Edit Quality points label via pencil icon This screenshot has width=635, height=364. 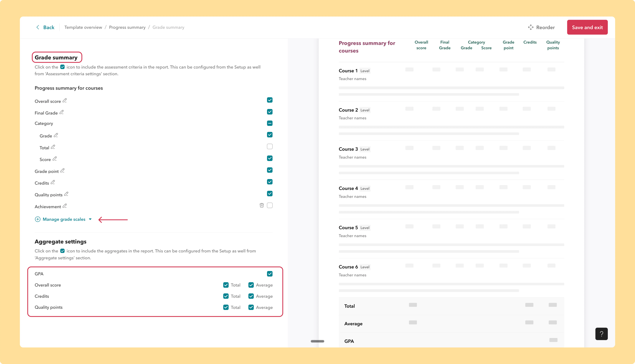(66, 194)
